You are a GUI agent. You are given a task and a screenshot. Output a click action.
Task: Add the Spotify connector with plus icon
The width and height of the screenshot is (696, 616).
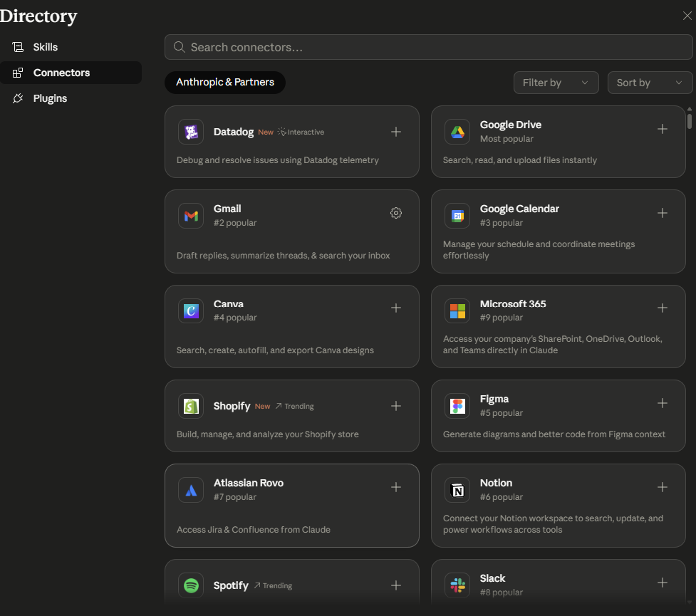(396, 585)
